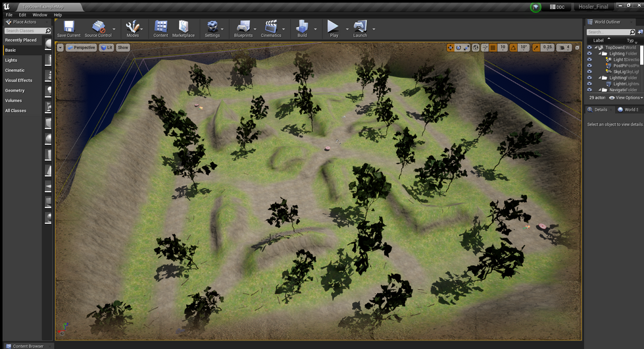
Task: Click the surface snapping icon in viewport
Action: [x=485, y=47]
